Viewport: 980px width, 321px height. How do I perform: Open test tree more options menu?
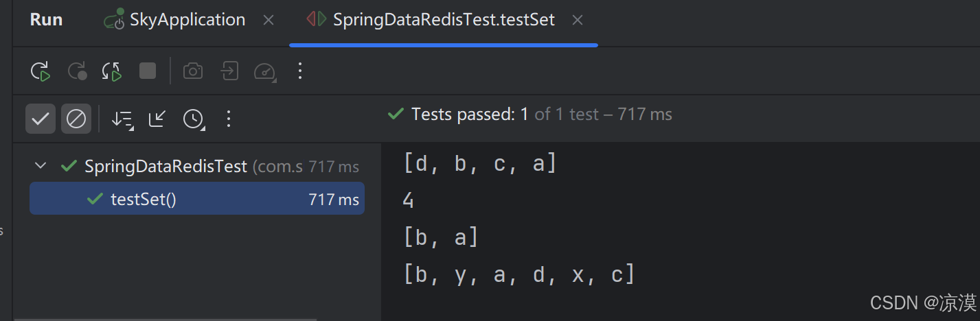(229, 119)
